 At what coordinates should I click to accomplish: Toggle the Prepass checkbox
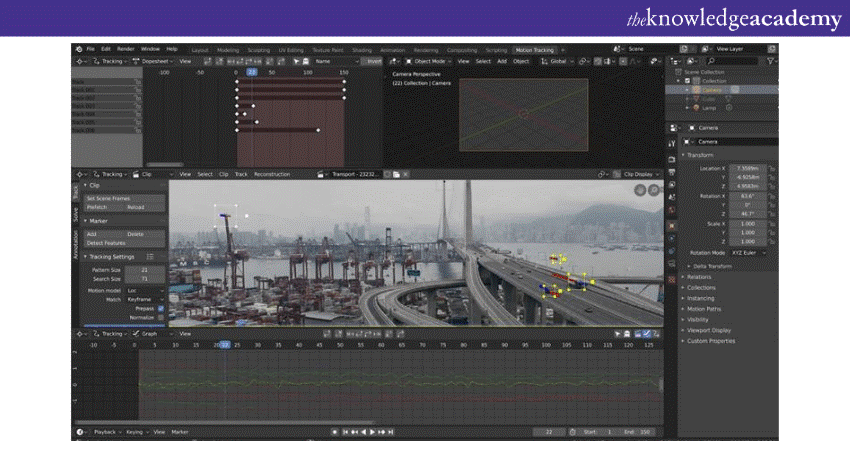[161, 309]
